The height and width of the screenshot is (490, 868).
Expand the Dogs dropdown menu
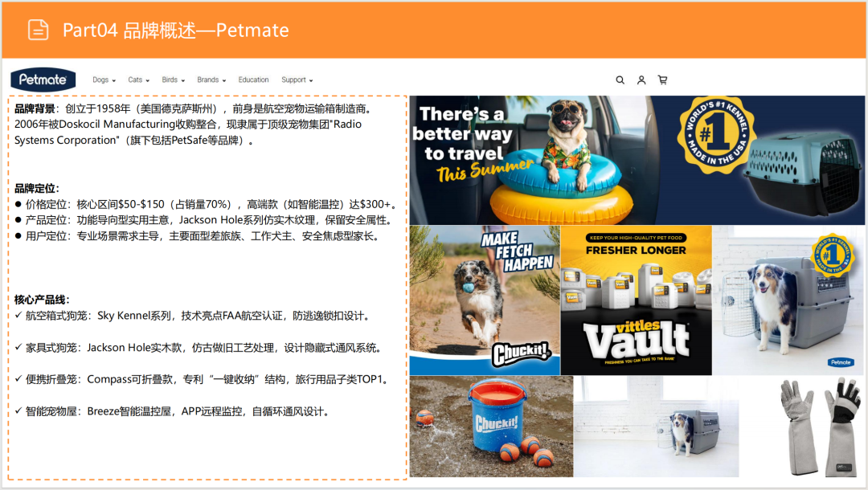click(x=104, y=80)
